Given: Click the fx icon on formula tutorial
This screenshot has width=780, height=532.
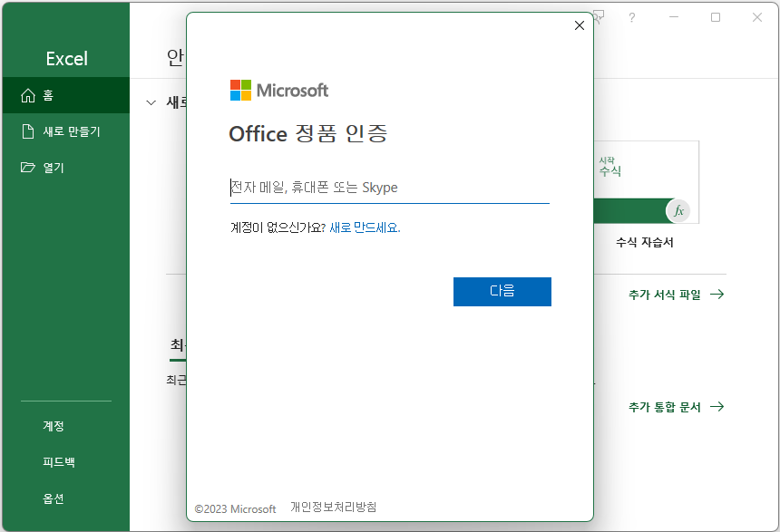Looking at the screenshot, I should click(678, 211).
